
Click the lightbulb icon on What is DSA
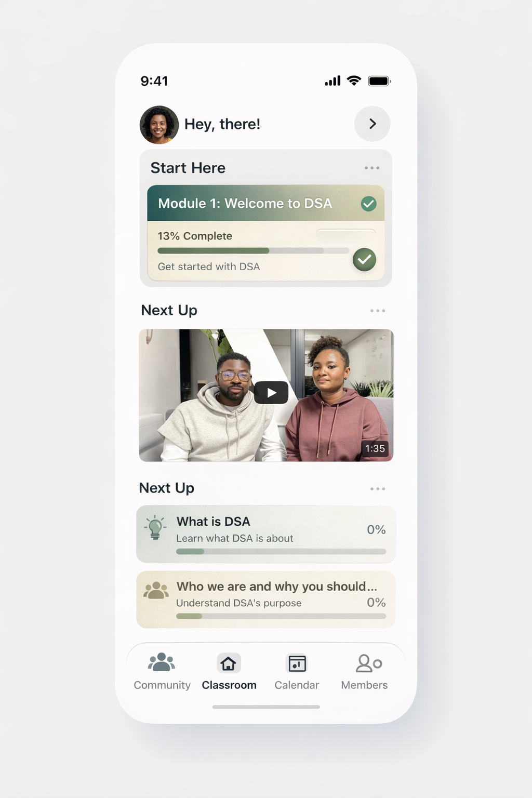pyautogui.click(x=155, y=527)
